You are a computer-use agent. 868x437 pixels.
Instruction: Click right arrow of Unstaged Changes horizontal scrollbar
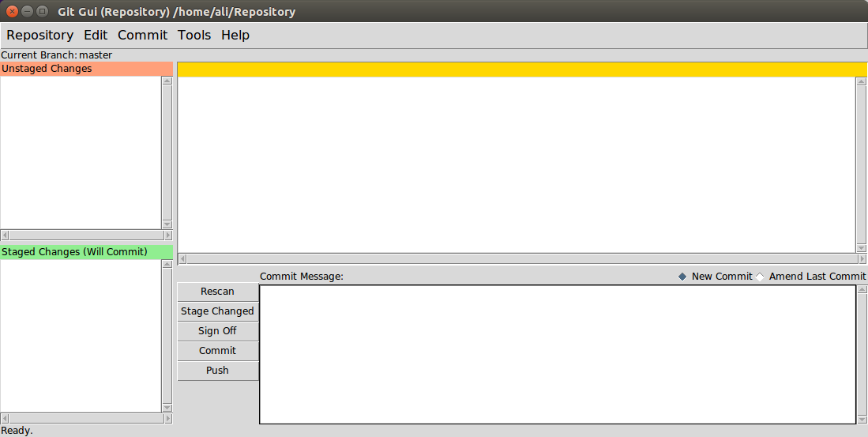point(167,235)
